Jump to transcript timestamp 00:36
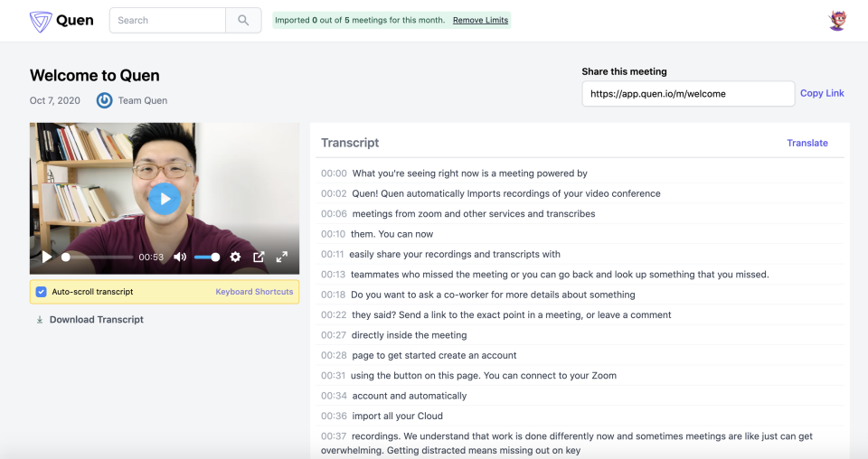Screen dimensions: 868x459 (x=334, y=417)
